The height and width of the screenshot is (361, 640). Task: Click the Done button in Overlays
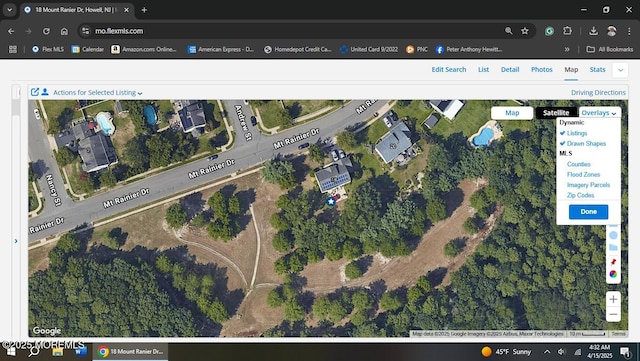[x=588, y=212]
